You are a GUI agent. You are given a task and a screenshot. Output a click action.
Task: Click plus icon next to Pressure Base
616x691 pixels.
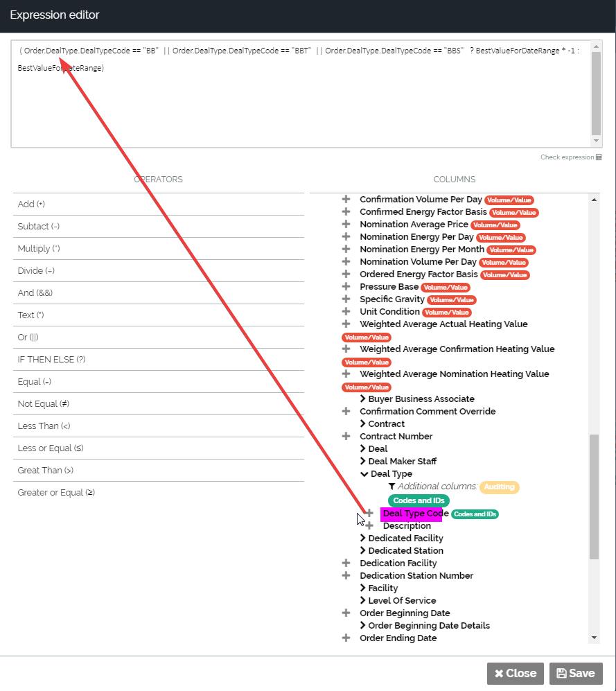pyautogui.click(x=346, y=287)
